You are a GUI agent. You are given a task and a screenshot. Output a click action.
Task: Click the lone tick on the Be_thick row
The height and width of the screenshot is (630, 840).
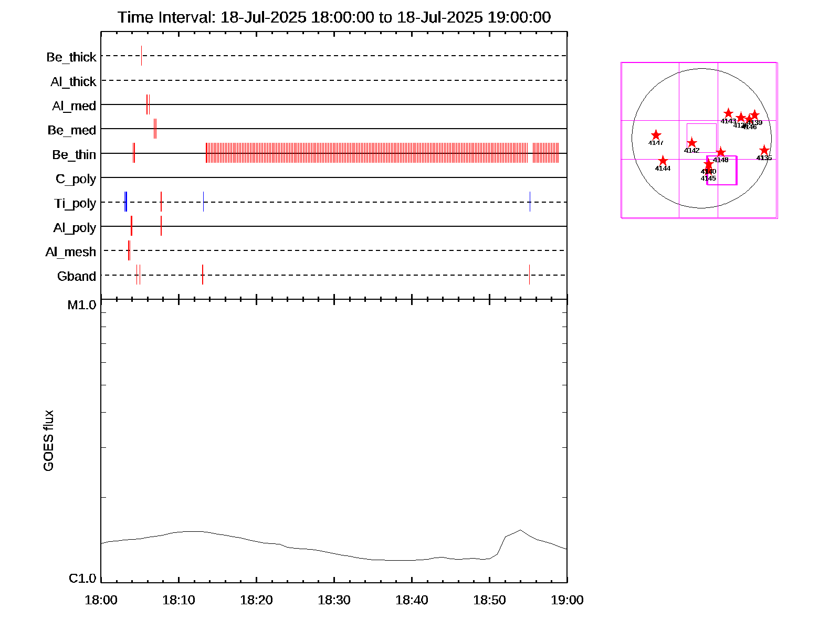pos(141,56)
